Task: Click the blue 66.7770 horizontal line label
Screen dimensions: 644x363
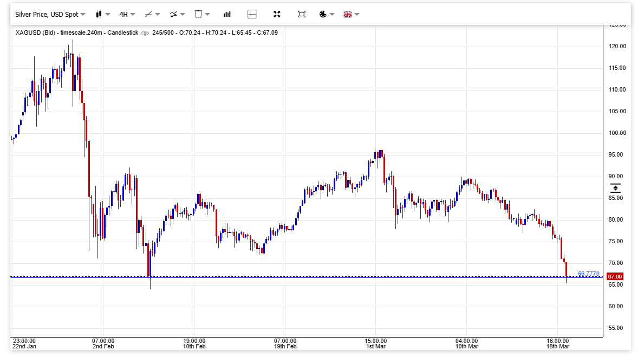Action: click(588, 274)
